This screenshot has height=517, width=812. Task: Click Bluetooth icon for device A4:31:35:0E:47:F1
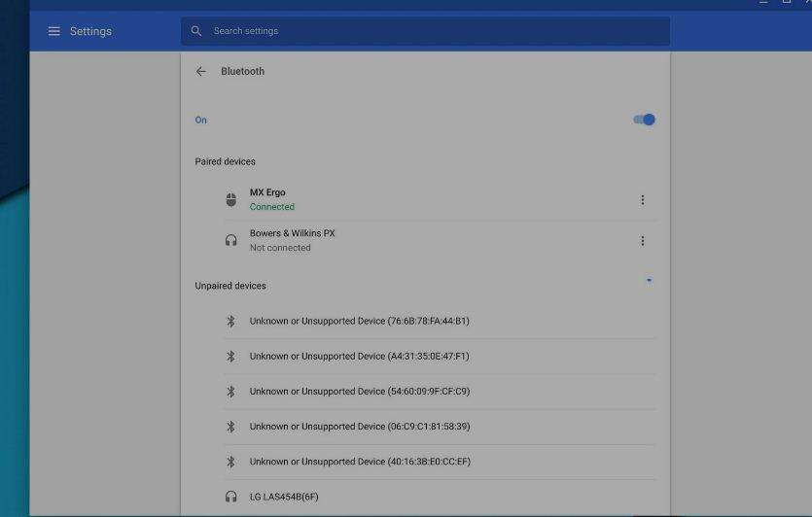click(x=231, y=356)
